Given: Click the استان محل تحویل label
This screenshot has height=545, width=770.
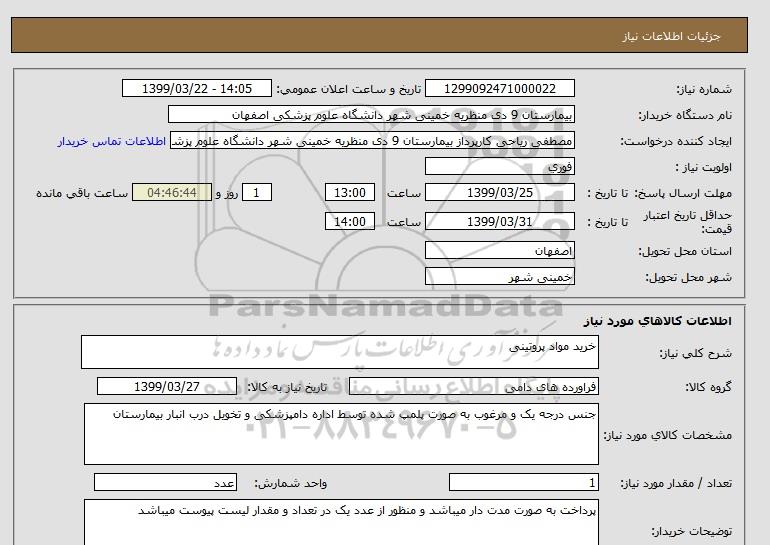Looking at the screenshot, I should click(685, 251).
